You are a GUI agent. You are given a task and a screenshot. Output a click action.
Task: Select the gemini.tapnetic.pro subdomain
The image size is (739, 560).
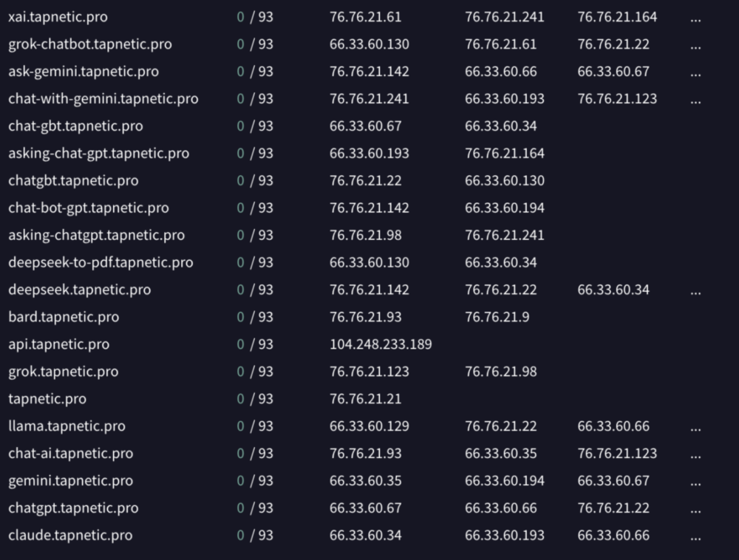pos(70,482)
